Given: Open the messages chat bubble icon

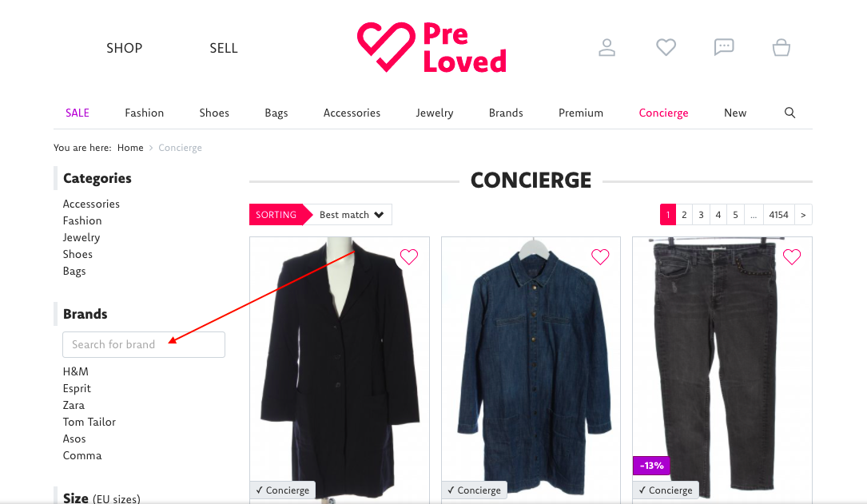Looking at the screenshot, I should pyautogui.click(x=724, y=48).
